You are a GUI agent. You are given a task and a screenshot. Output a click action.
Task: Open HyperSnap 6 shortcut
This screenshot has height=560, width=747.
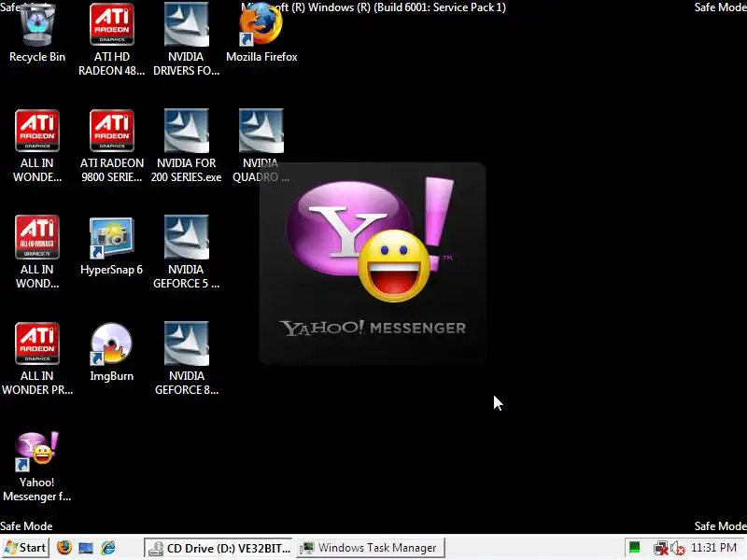pos(112,246)
